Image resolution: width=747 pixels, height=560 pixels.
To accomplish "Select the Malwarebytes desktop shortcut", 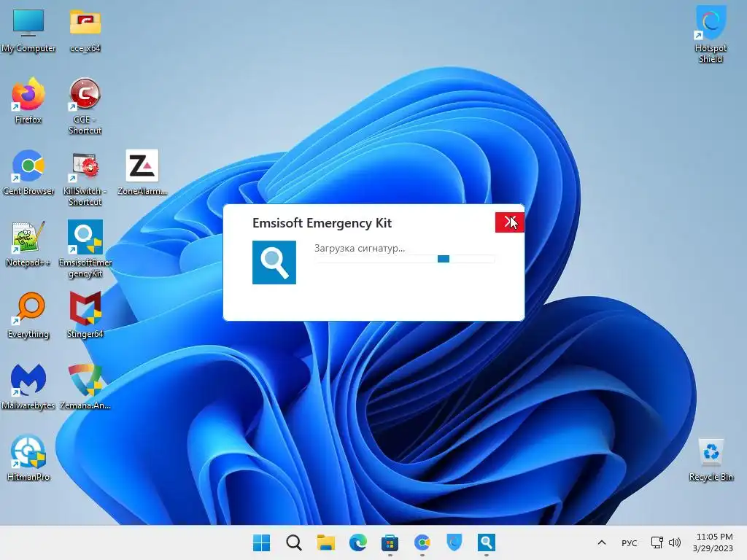I will click(x=28, y=386).
